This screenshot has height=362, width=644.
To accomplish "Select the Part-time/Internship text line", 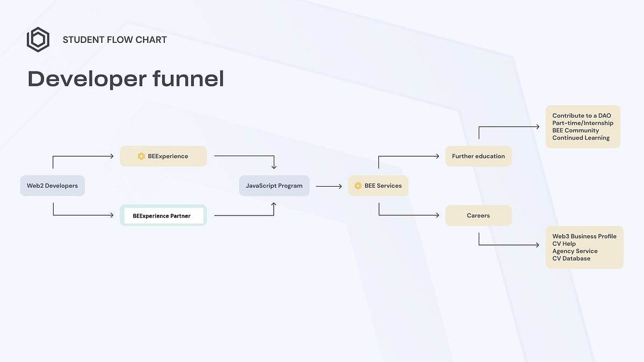I will point(583,123).
